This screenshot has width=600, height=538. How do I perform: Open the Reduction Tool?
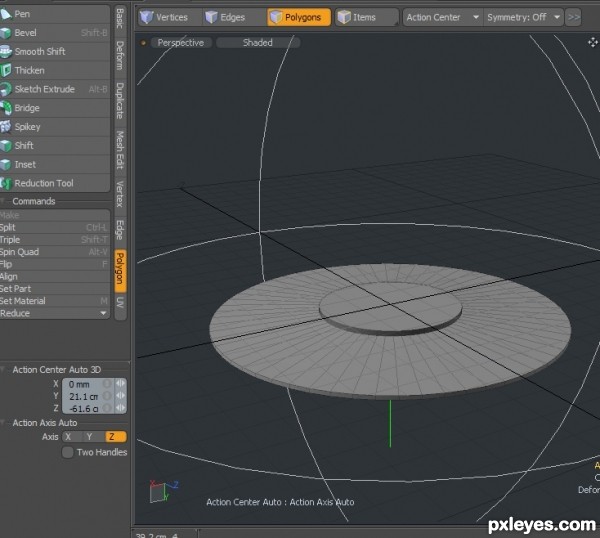point(55,183)
